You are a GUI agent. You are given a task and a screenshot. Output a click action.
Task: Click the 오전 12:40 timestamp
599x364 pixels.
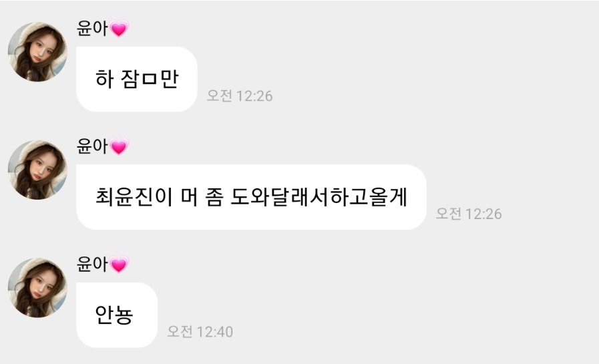point(200,331)
